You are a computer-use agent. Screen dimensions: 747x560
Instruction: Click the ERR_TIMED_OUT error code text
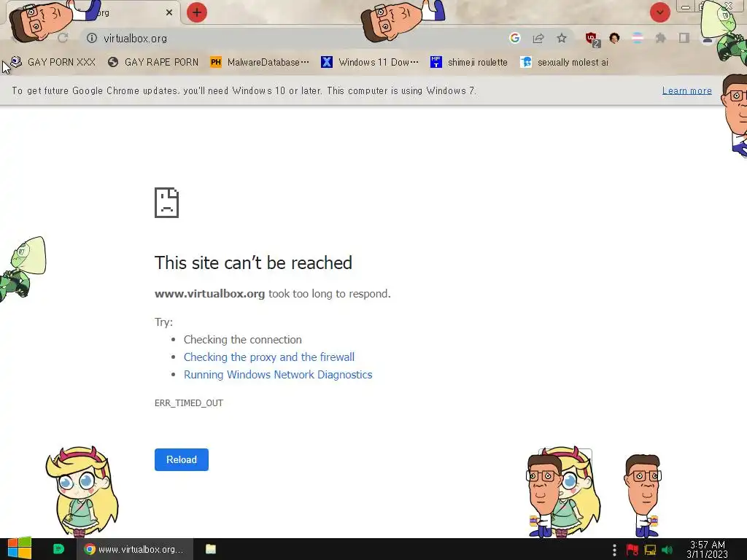189,402
